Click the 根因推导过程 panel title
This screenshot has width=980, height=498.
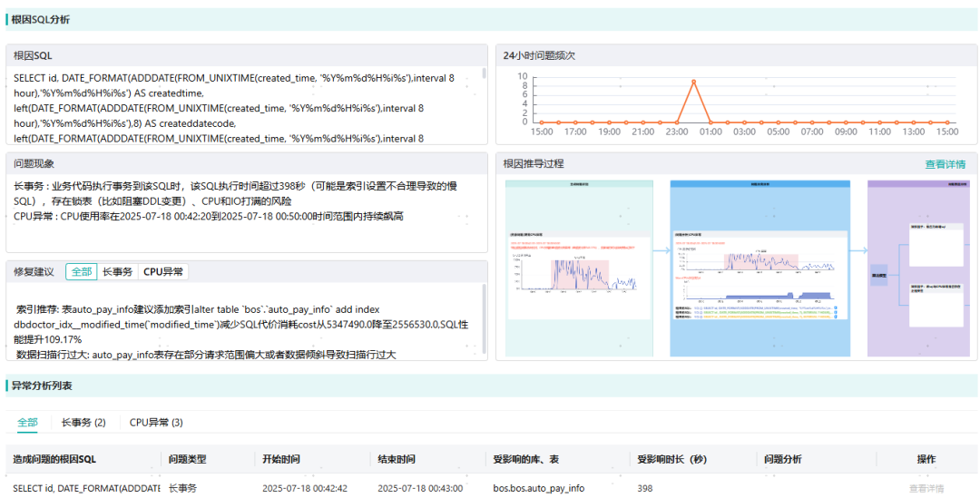click(x=534, y=163)
